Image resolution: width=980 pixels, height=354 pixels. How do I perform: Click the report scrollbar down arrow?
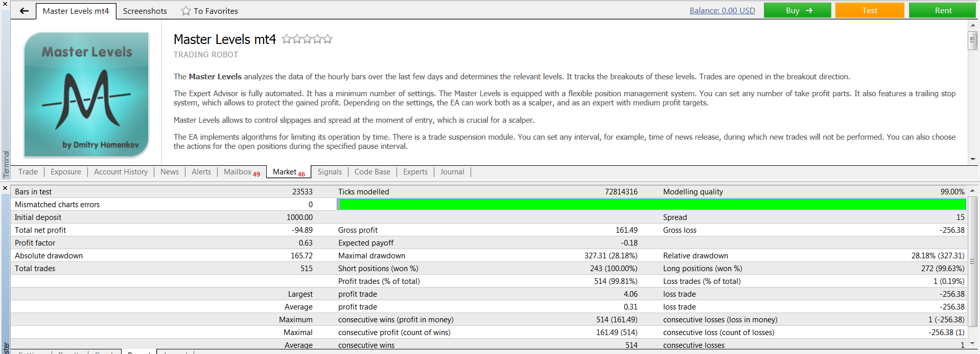pyautogui.click(x=972, y=344)
